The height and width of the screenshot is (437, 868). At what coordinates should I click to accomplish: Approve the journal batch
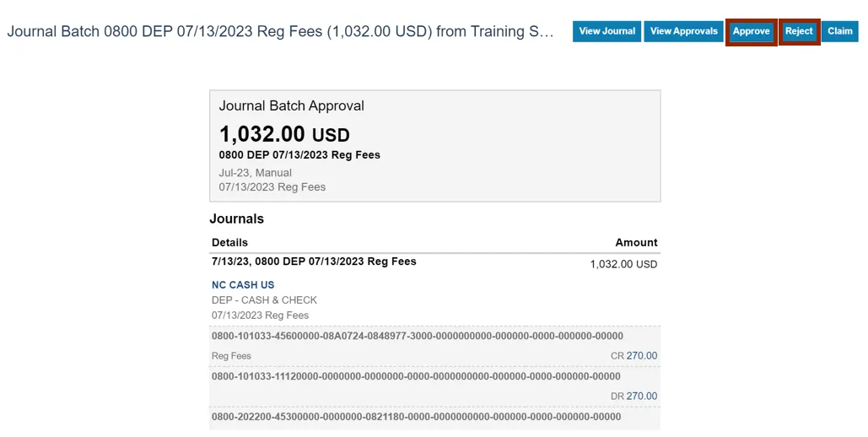click(751, 31)
